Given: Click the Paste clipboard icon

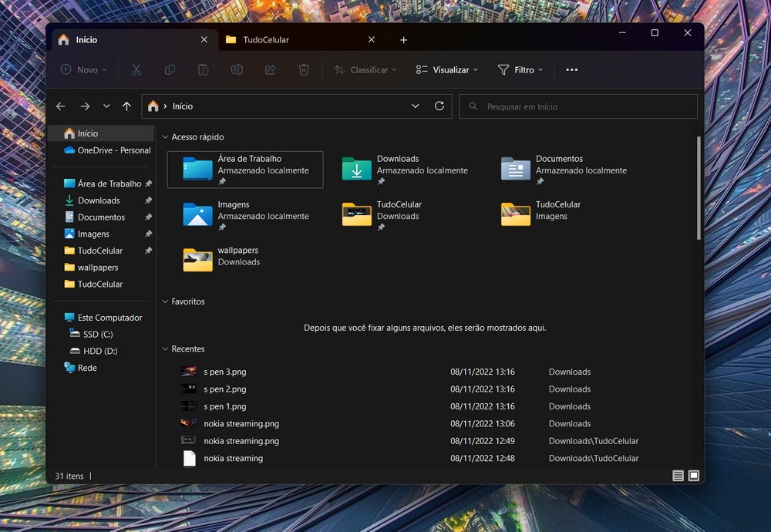Looking at the screenshot, I should tap(203, 70).
